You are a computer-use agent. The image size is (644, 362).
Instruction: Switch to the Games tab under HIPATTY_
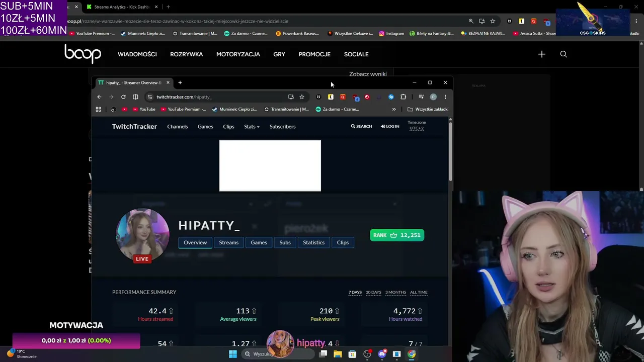[x=259, y=242]
